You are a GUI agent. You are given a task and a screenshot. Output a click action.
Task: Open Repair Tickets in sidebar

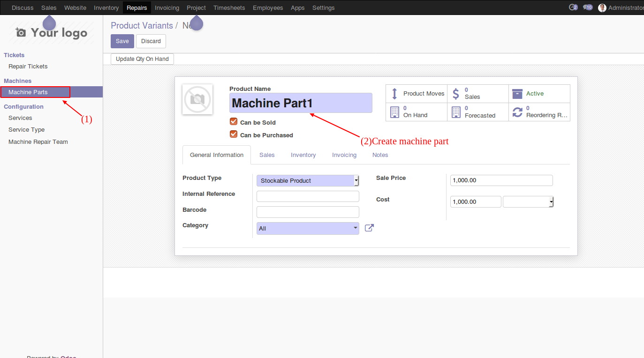(x=28, y=67)
